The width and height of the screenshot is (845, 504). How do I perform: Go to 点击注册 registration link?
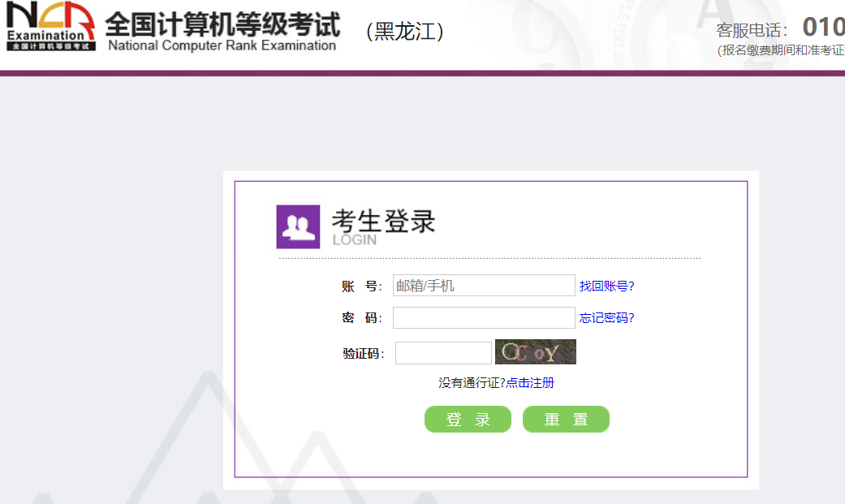coord(530,382)
